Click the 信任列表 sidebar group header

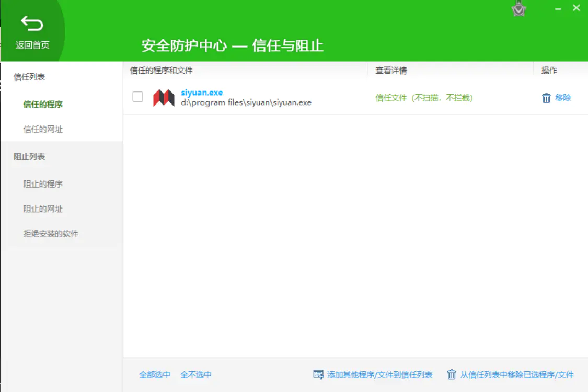tap(29, 77)
